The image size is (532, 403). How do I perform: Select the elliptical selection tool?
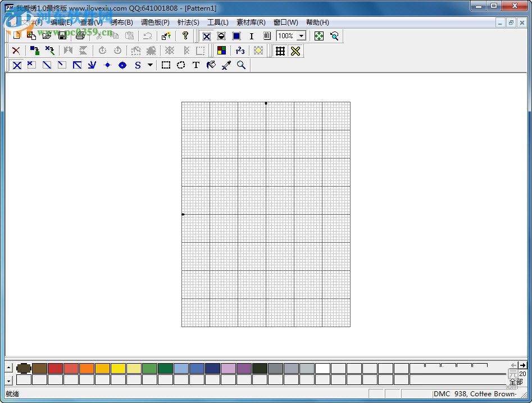tap(181, 65)
